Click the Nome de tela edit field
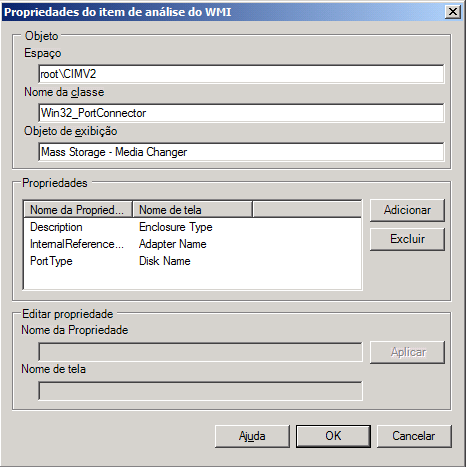Image resolution: width=466 pixels, height=467 pixels. [200, 391]
